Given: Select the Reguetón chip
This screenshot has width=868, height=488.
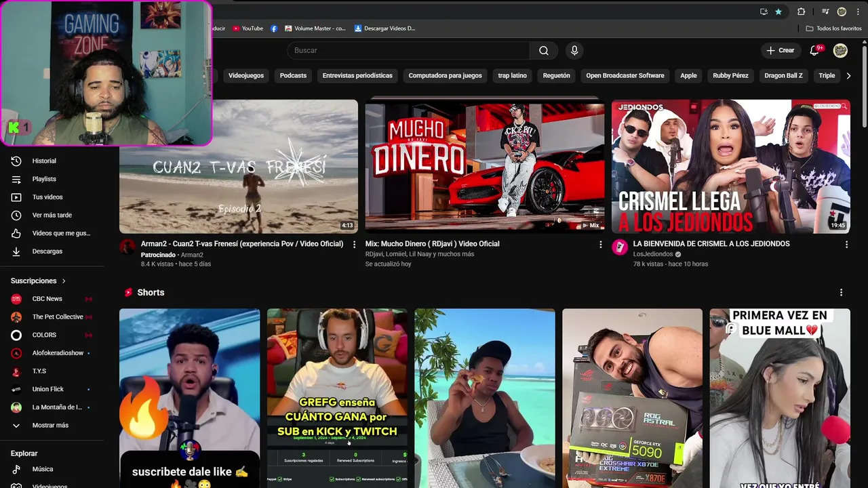Looking at the screenshot, I should (x=556, y=75).
